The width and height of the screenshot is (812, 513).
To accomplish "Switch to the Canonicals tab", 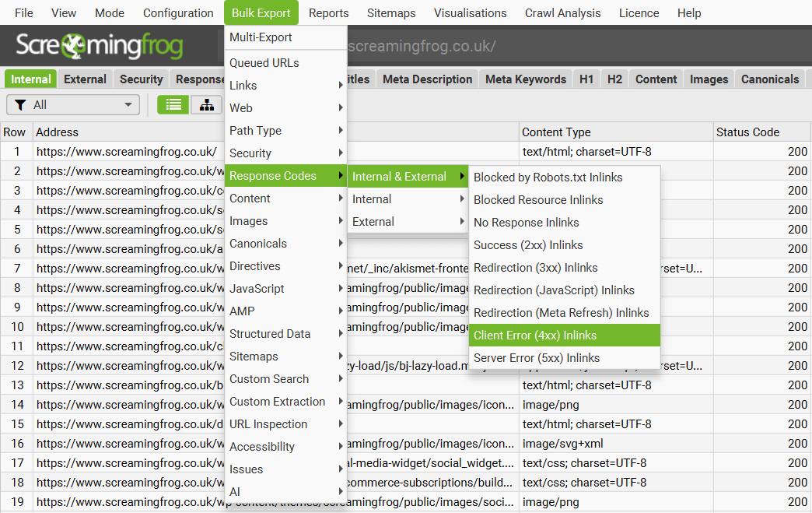I will tap(769, 79).
